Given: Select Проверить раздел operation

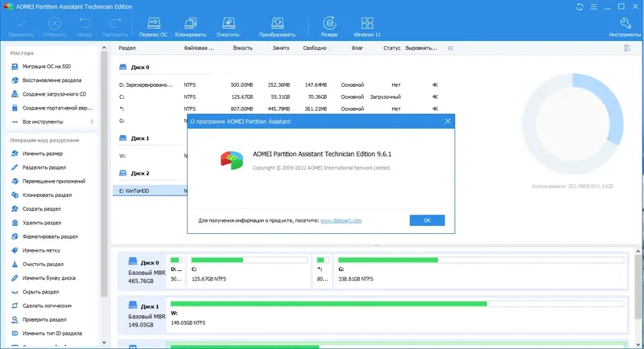Looking at the screenshot, I should pyautogui.click(x=44, y=320).
